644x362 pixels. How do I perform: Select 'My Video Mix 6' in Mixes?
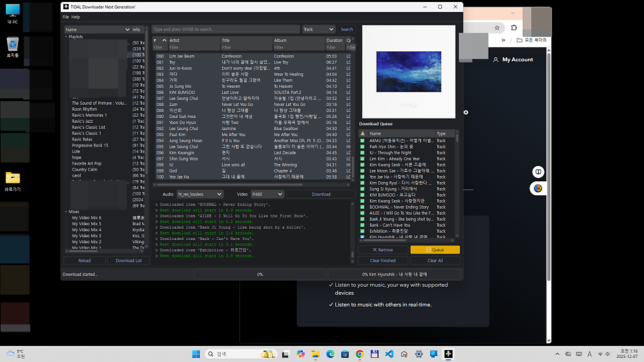87,218
